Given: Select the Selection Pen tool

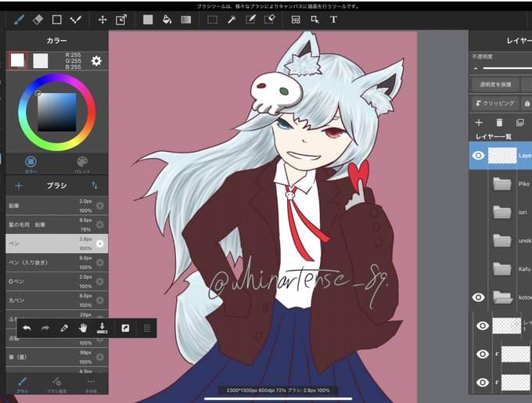Looking at the screenshot, I should [250, 20].
